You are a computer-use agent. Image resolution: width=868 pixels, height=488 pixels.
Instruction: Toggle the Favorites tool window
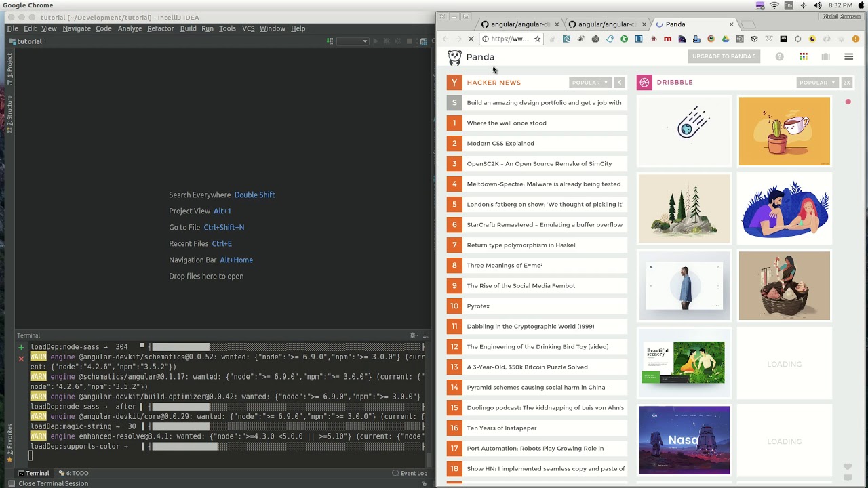tap(9, 444)
